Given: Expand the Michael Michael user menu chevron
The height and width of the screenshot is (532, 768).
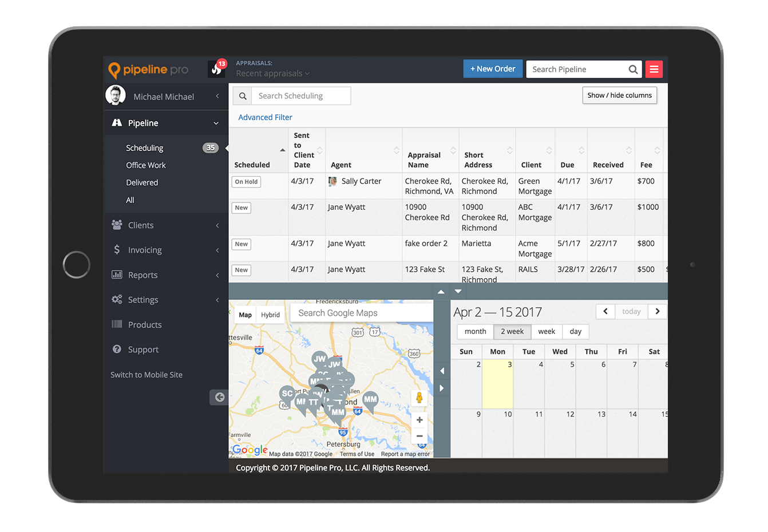Looking at the screenshot, I should 217,96.
